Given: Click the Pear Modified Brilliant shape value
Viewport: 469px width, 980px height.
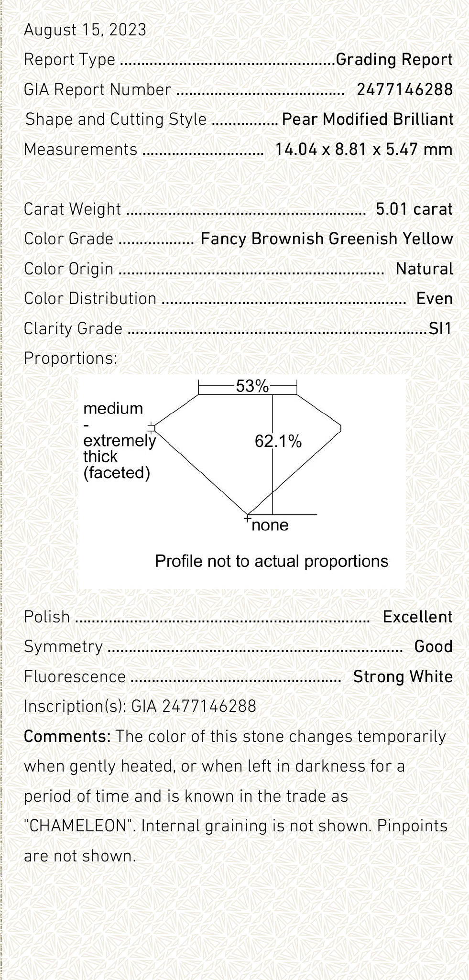Looking at the screenshot, I should pos(367,119).
